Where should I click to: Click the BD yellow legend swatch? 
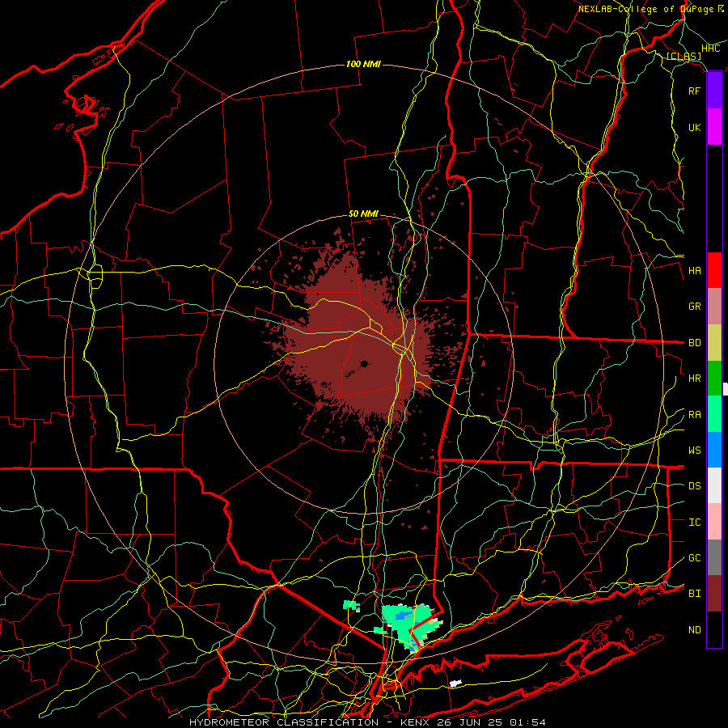(714, 343)
